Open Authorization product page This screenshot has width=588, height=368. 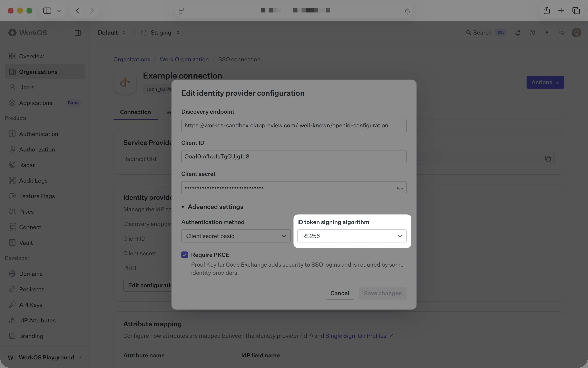(45, 149)
